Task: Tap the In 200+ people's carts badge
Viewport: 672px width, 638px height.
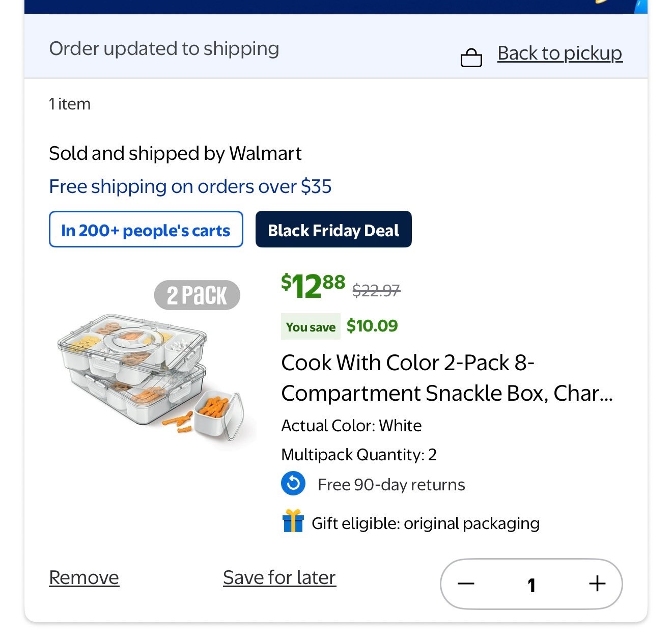Action: point(146,230)
